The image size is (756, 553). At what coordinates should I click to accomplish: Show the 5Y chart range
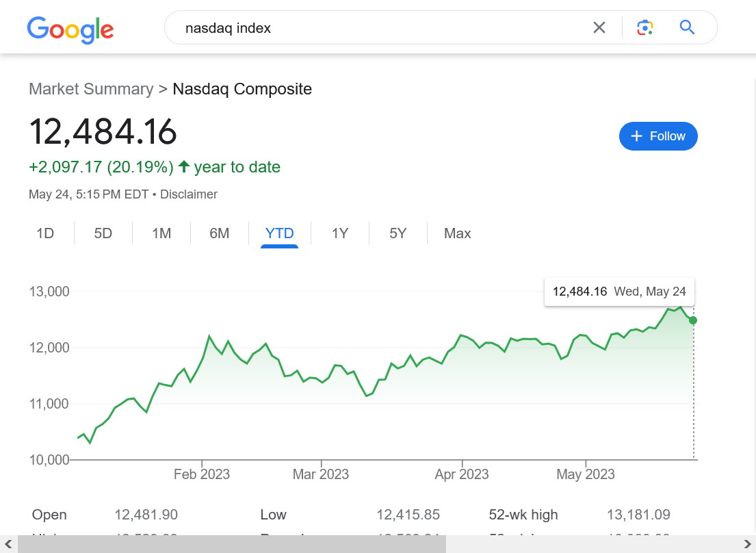(x=398, y=233)
